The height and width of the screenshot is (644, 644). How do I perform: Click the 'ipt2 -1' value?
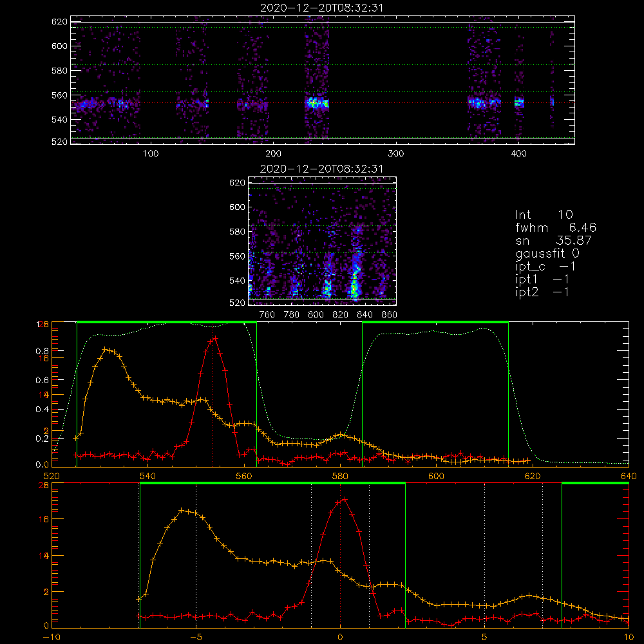click(x=542, y=292)
